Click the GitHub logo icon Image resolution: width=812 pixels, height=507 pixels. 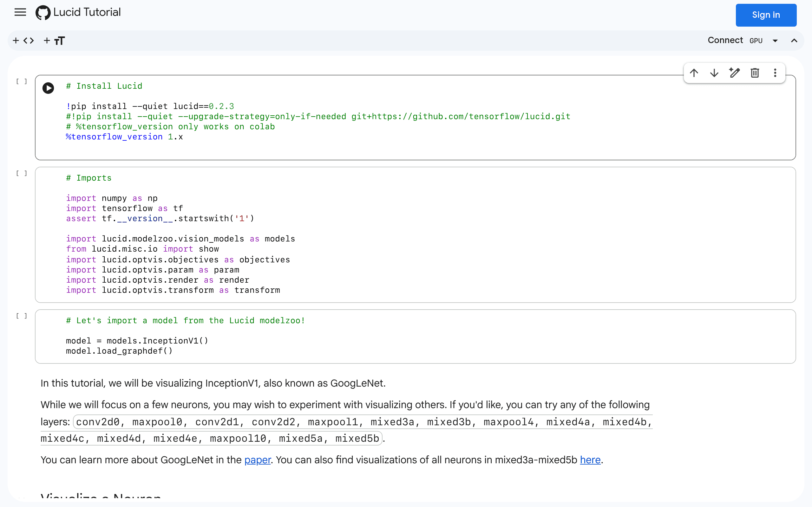click(x=43, y=13)
